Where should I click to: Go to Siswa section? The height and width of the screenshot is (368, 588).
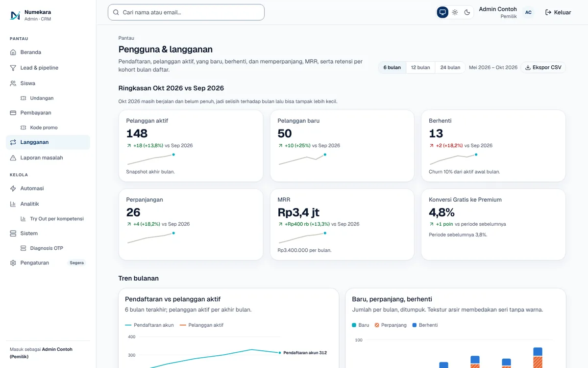coord(48,83)
